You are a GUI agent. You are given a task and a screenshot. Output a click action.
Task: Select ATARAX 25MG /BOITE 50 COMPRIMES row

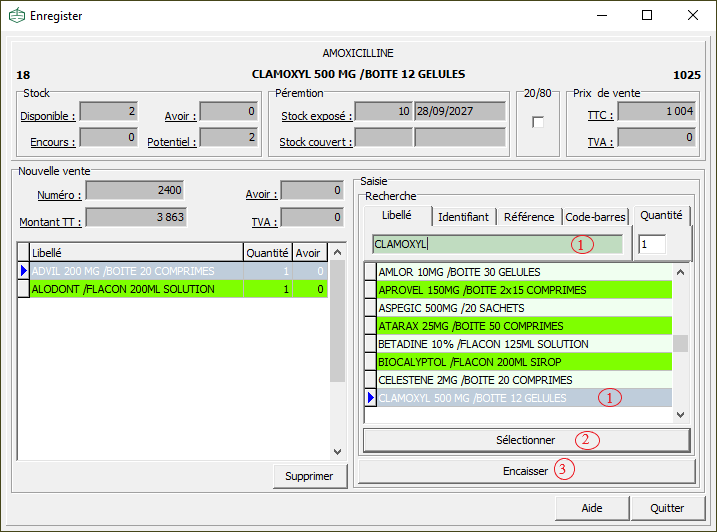point(524,326)
